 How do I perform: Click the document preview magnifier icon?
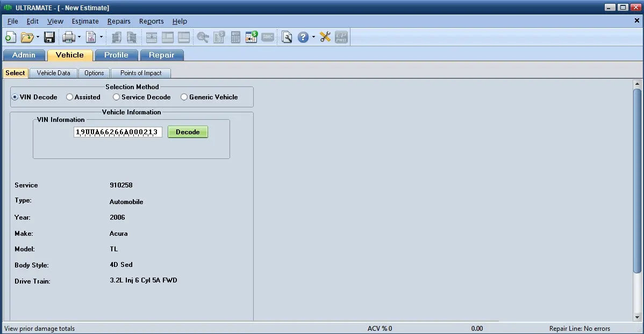287,37
